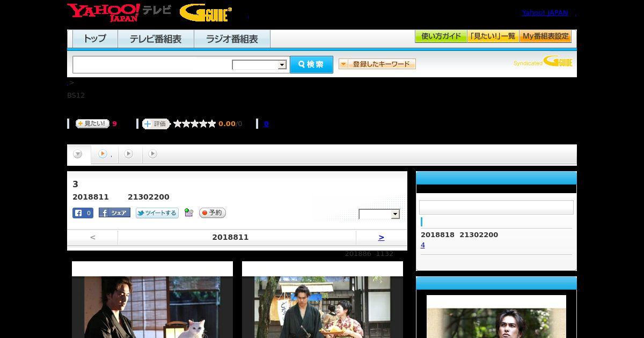
Task: Switch to the トップ tab
Action: point(95,39)
